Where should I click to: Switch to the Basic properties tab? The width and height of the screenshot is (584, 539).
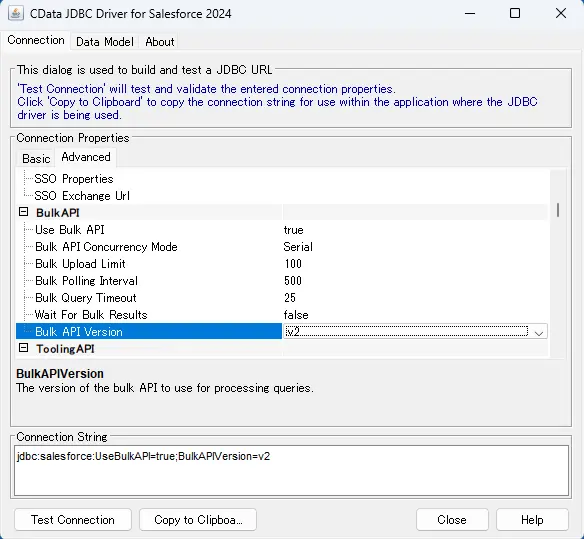(x=36, y=159)
